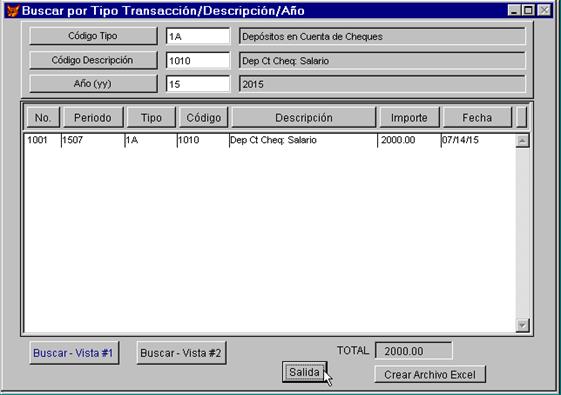Select the 2000.00 amount cell in list
This screenshot has width=561, height=395.
point(398,140)
